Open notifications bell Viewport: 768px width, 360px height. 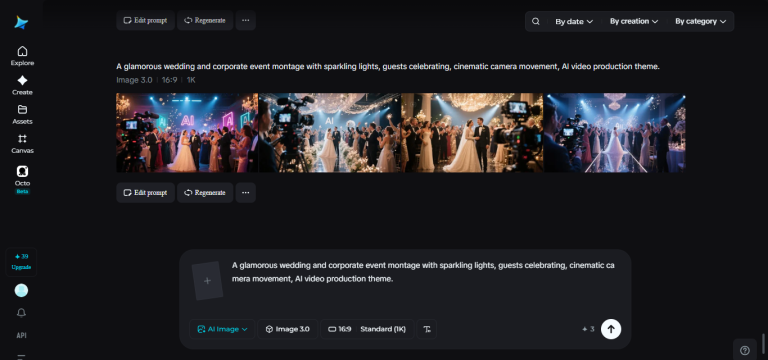click(x=21, y=312)
